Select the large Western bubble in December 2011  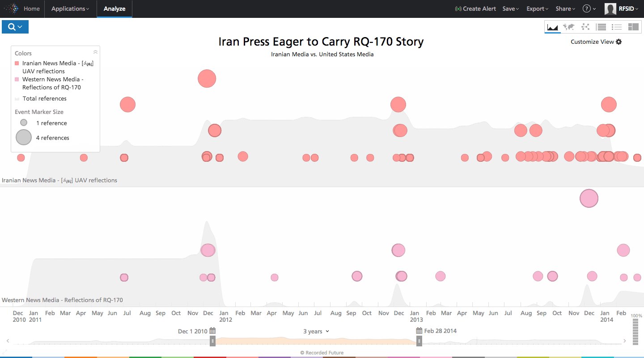click(x=208, y=250)
